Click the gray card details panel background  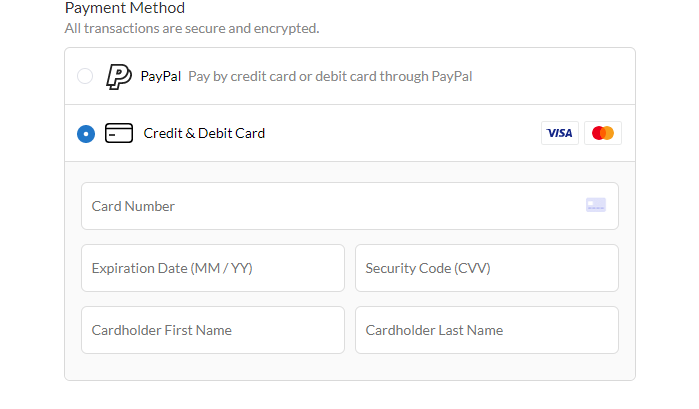(x=350, y=368)
